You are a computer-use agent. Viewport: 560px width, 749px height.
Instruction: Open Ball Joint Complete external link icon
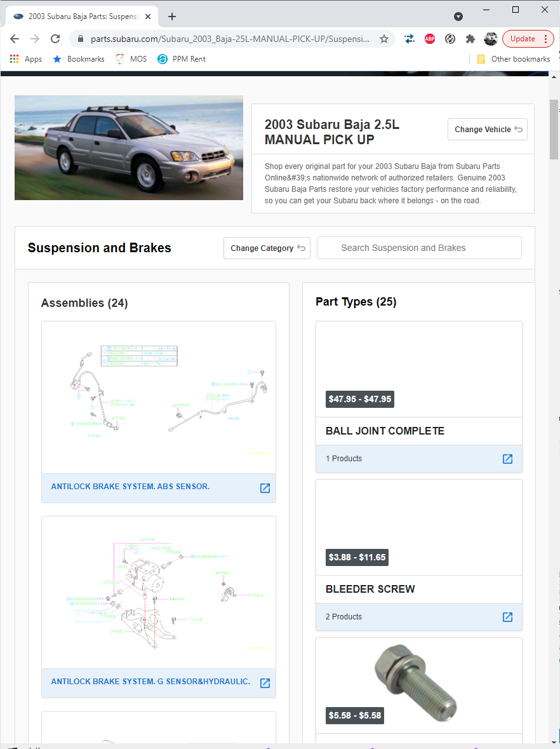(x=507, y=459)
